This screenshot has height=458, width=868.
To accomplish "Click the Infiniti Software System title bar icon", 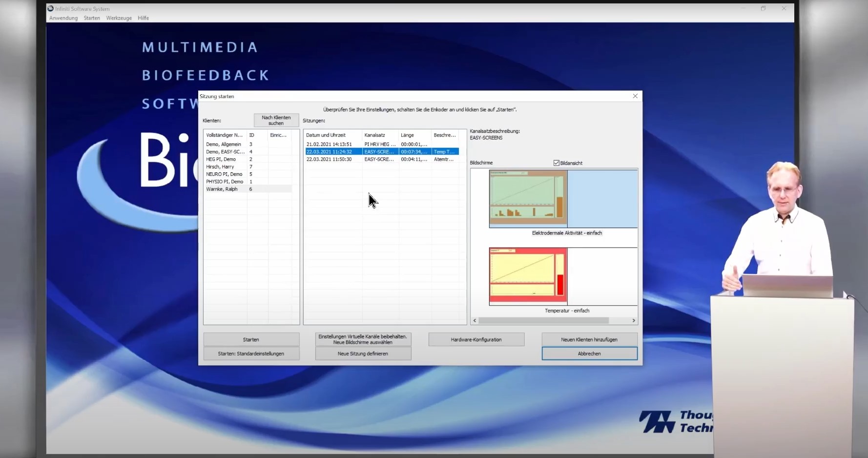I will tap(50, 8).
